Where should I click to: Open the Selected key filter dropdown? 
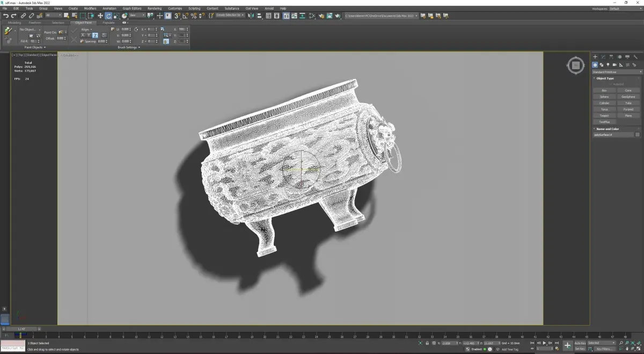click(602, 343)
